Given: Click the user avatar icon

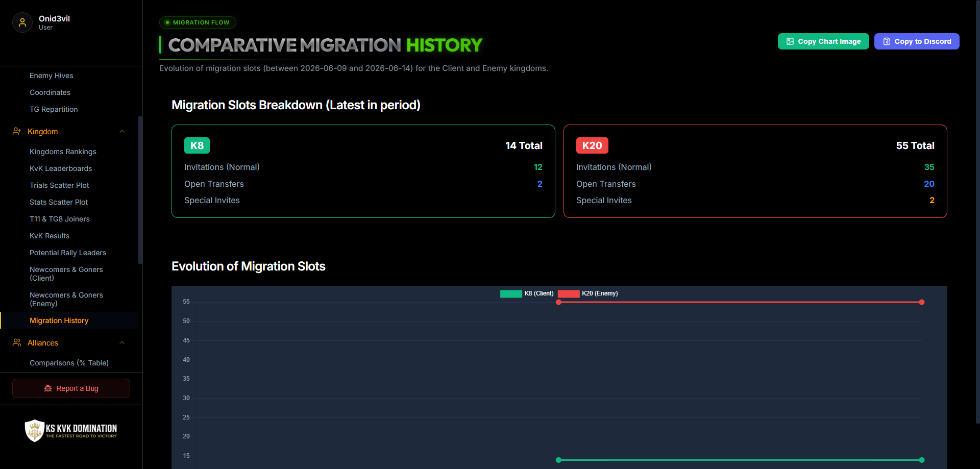Looking at the screenshot, I should [22, 22].
